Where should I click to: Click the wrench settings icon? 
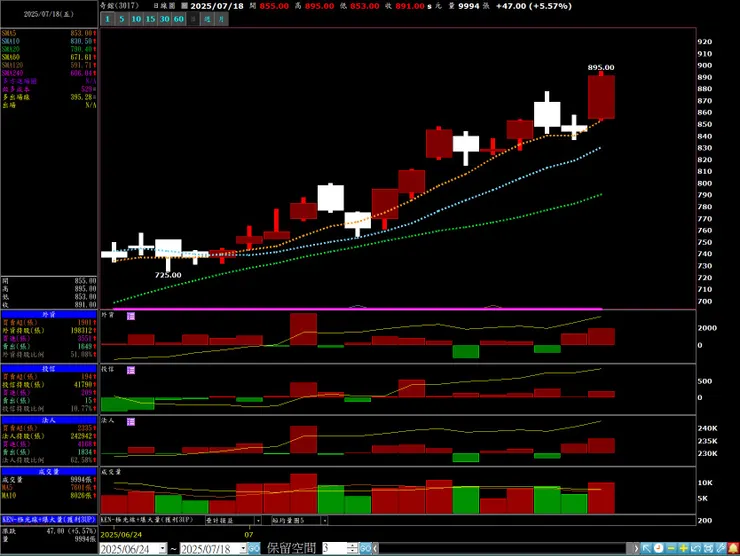(x=720, y=548)
